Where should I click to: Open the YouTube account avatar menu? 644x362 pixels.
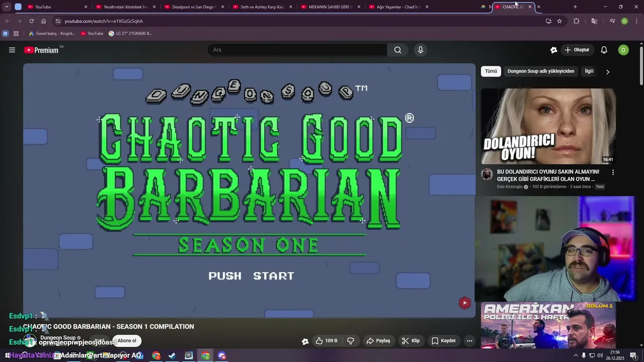(x=623, y=50)
